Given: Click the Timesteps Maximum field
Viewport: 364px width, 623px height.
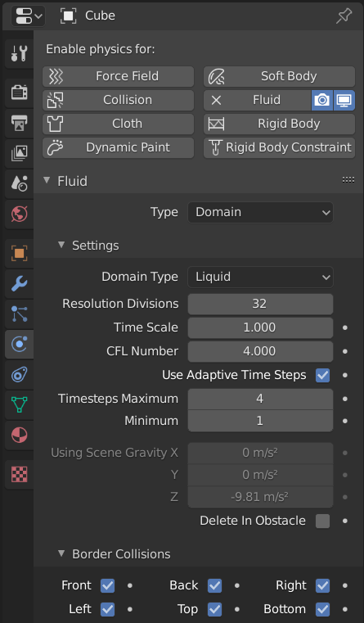Looking at the screenshot, I should click(260, 399).
